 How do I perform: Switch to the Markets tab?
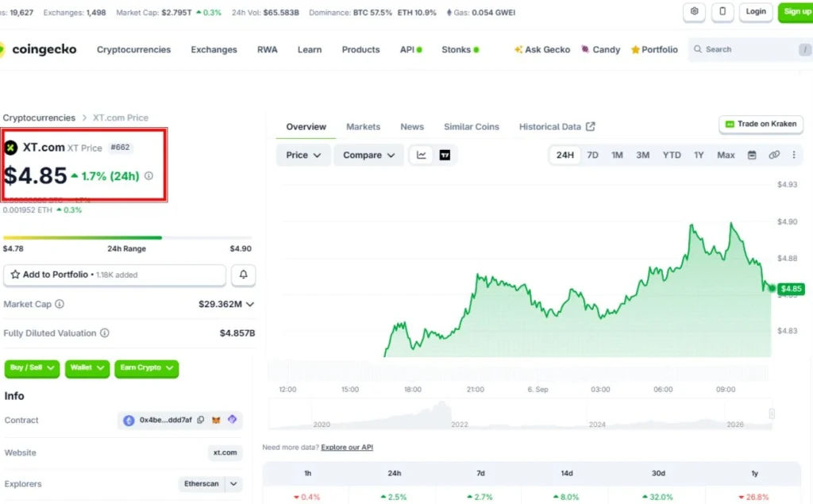(363, 126)
